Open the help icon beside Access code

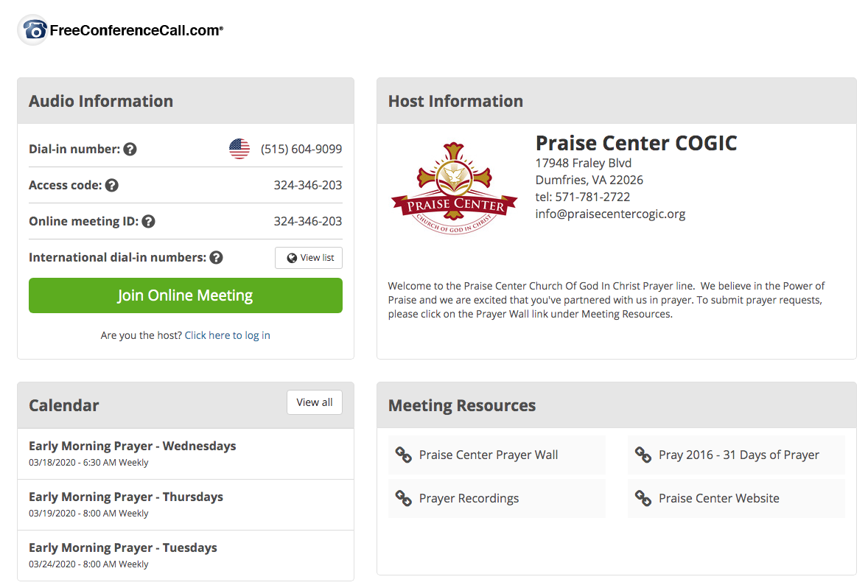click(x=112, y=186)
